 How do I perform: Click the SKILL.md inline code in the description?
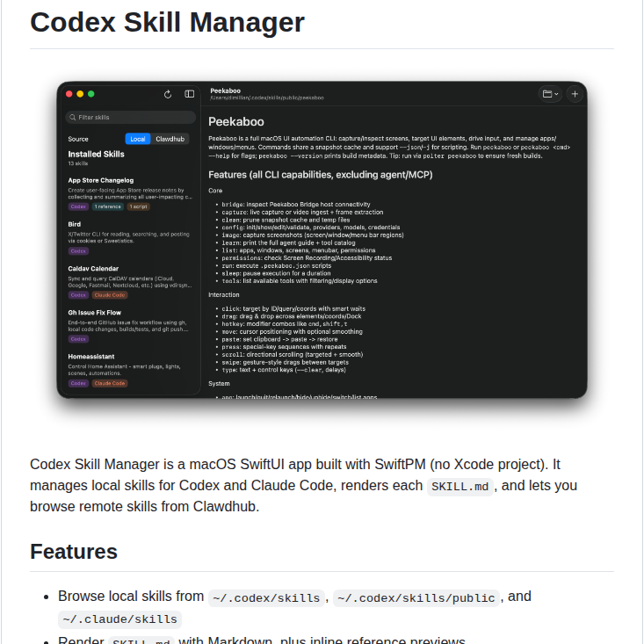460,487
